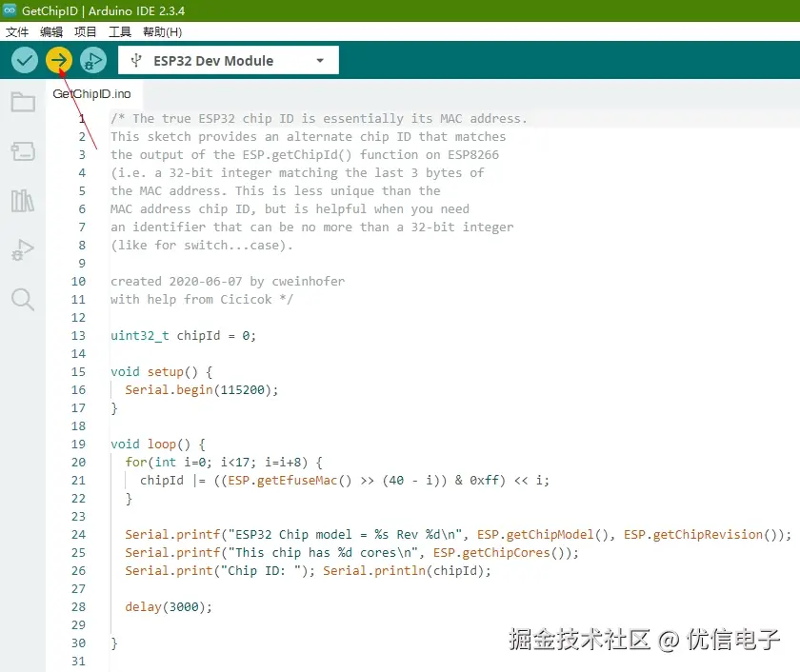Viewport: 800px width, 672px height.
Task: Click 'ESP.getChipCores()' in line 25
Action: [498, 553]
